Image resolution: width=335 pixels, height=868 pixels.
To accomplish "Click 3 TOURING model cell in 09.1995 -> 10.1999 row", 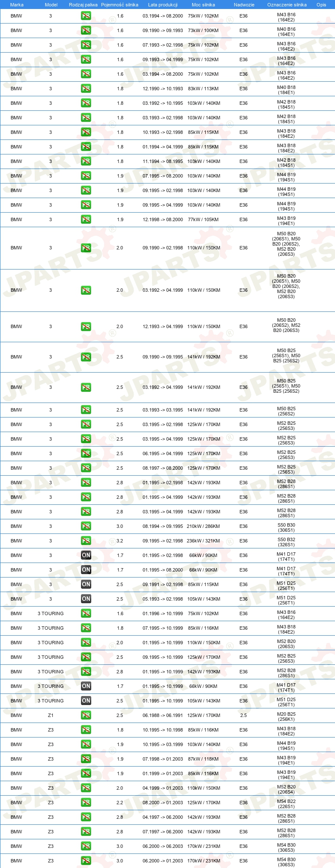I will pos(51,657).
